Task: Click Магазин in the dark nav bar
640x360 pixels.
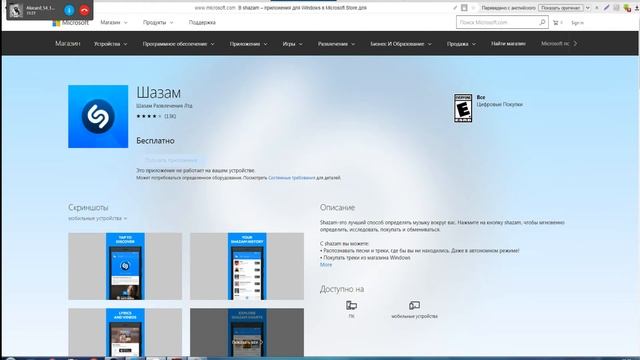Action: (x=68, y=43)
